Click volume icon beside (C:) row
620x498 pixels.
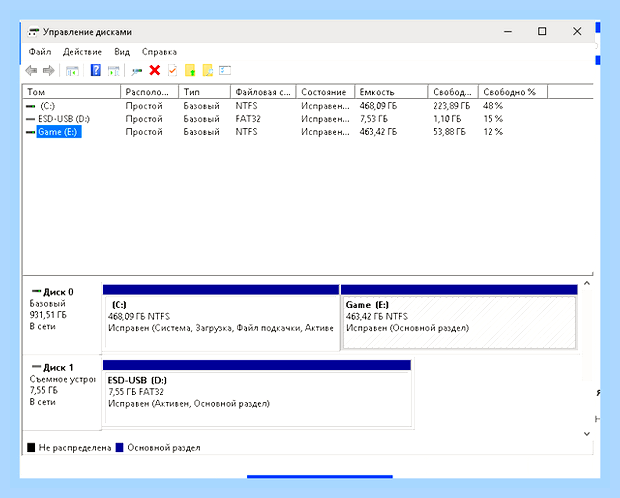pos(30,106)
